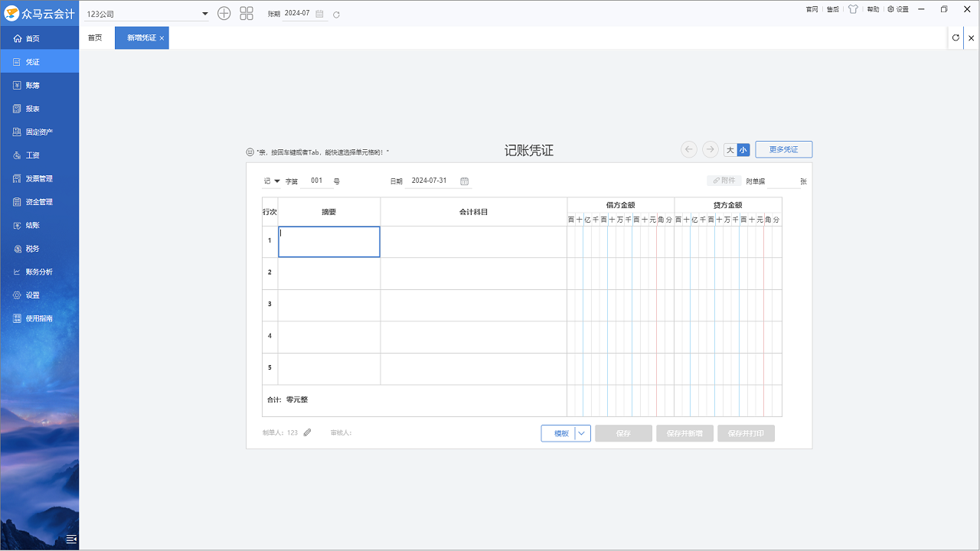
Task: Go to previous voucher with left arrow
Action: click(688, 149)
